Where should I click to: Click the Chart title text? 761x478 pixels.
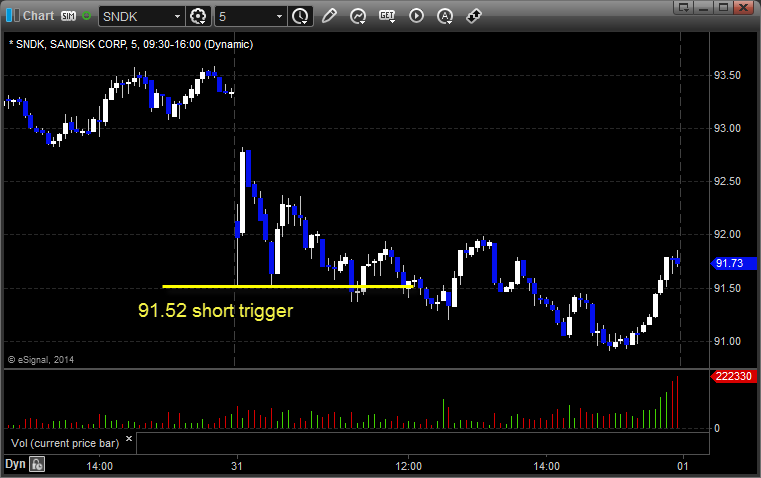click(x=38, y=16)
